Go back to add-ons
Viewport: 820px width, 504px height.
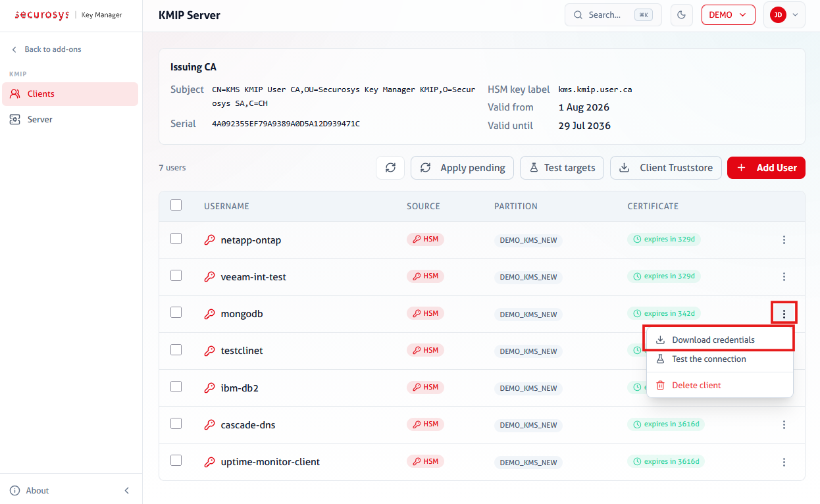[x=46, y=49]
